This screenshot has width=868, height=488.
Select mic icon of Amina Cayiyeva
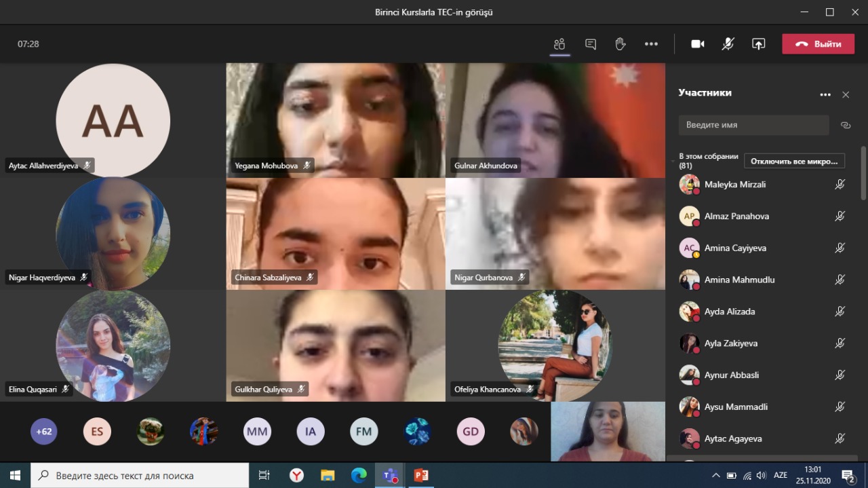pos(840,248)
